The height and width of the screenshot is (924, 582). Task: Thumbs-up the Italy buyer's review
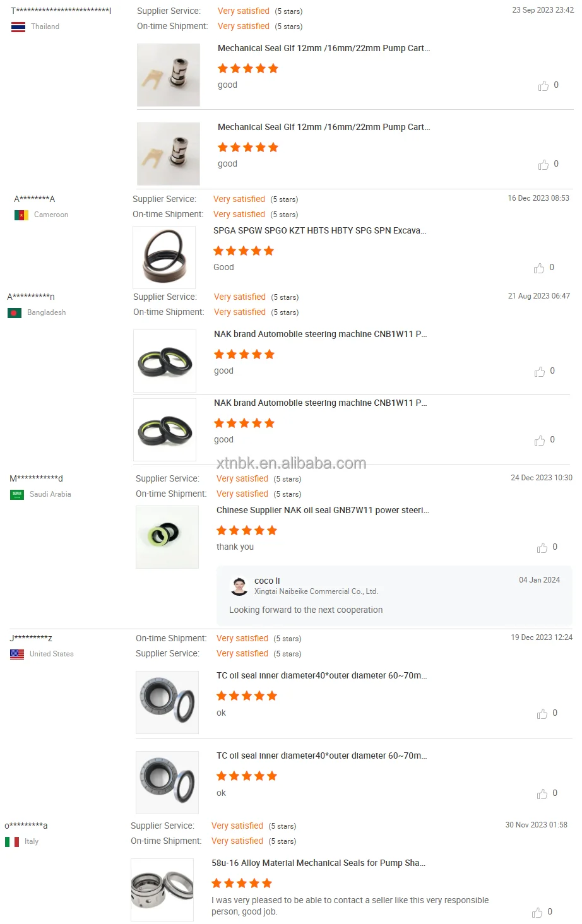(537, 913)
